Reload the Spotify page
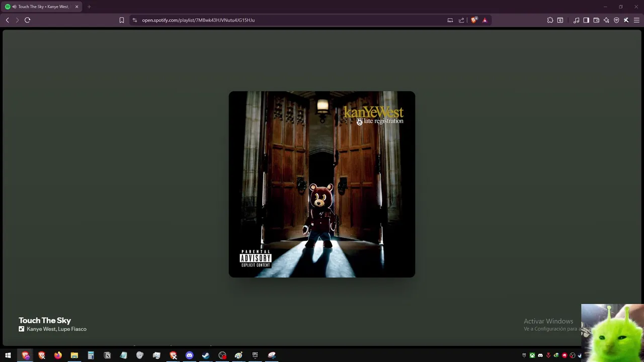The image size is (644, 362). pos(27,20)
